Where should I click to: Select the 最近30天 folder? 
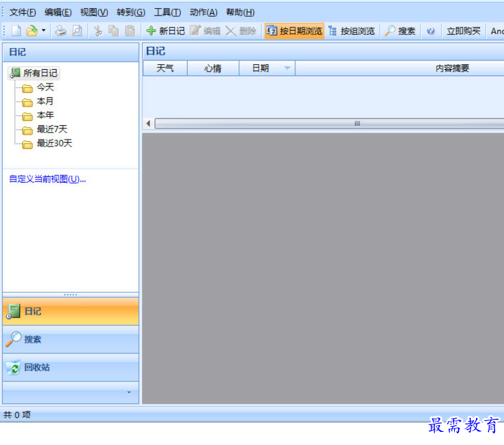point(47,143)
